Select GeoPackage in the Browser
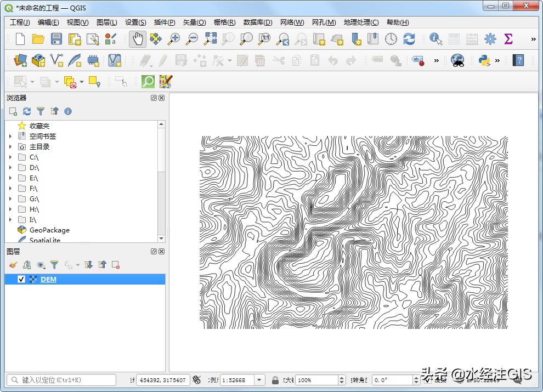This screenshot has height=392, width=543. coord(49,230)
